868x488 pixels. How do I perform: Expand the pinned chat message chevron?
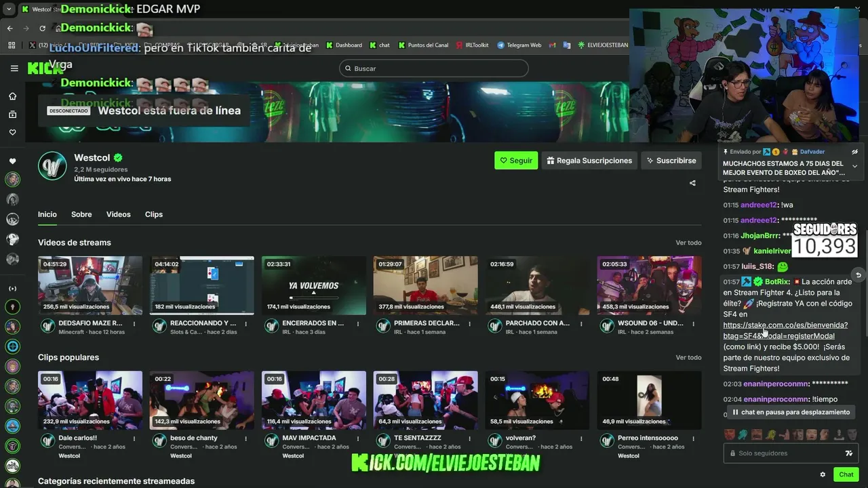(854, 167)
